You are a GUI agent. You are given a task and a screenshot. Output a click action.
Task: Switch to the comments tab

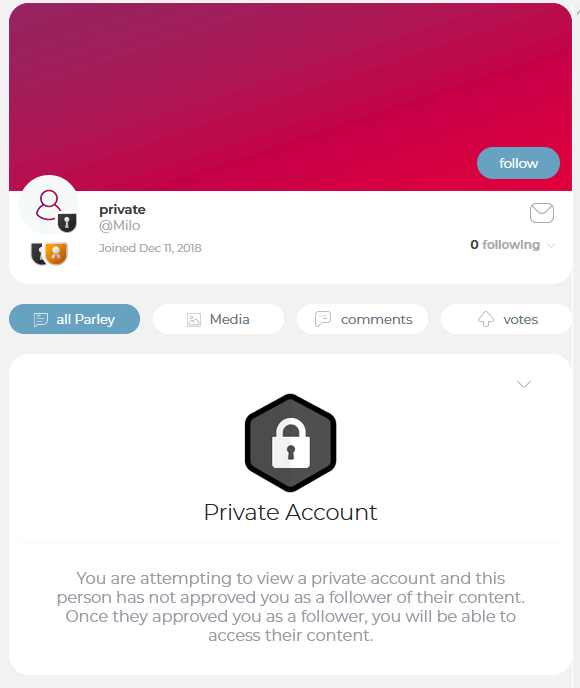point(362,319)
